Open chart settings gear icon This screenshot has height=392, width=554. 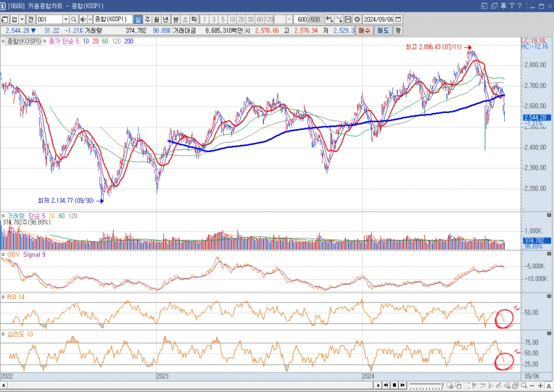(x=357, y=20)
